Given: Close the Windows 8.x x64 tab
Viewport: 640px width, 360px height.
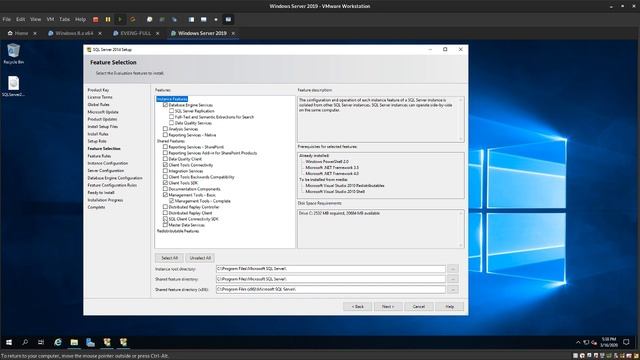Looking at the screenshot, I should (100, 33).
